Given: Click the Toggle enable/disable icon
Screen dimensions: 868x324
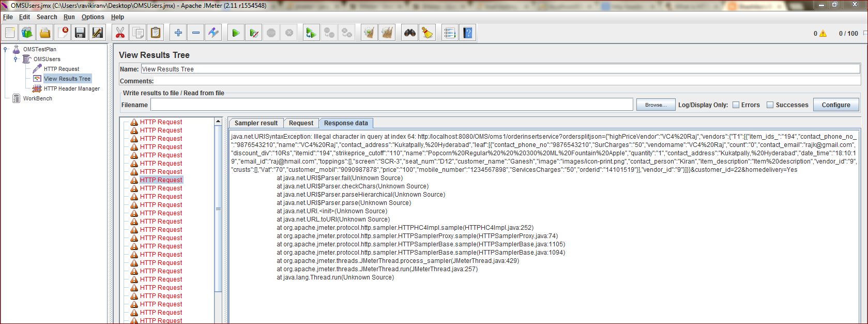Looking at the screenshot, I should (x=214, y=33).
